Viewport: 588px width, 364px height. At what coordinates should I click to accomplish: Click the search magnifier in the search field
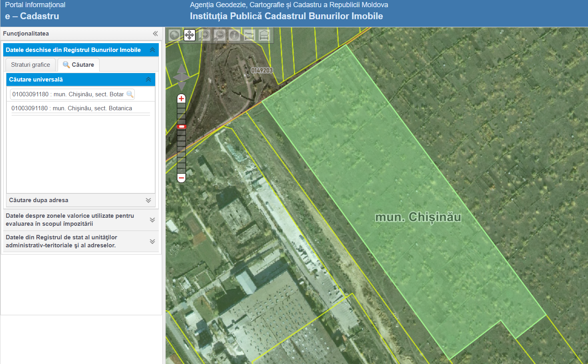coord(130,94)
